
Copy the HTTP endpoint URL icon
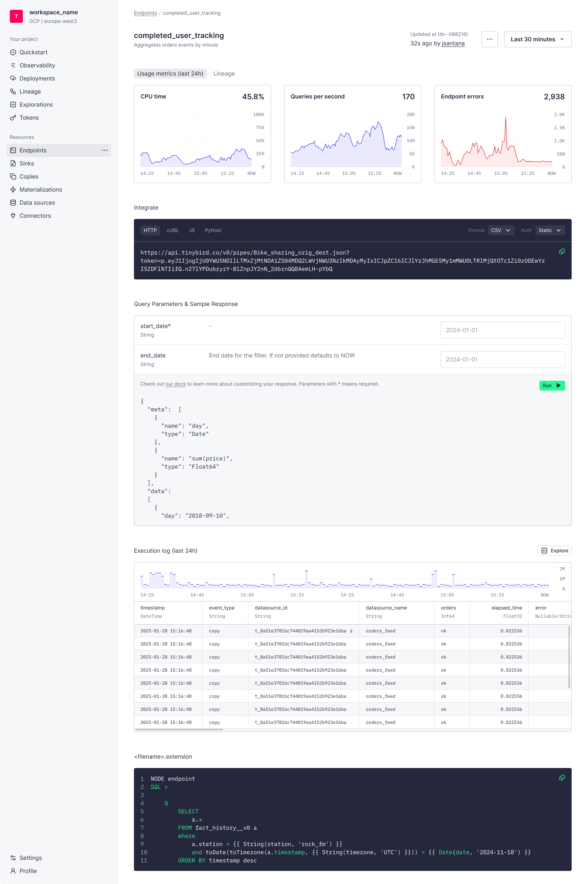pos(561,252)
